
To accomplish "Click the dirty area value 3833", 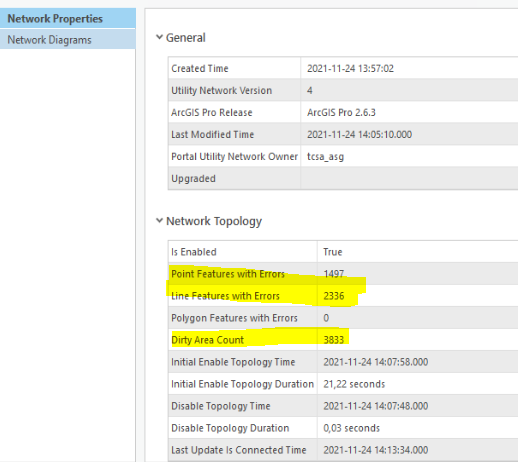I will (334, 340).
